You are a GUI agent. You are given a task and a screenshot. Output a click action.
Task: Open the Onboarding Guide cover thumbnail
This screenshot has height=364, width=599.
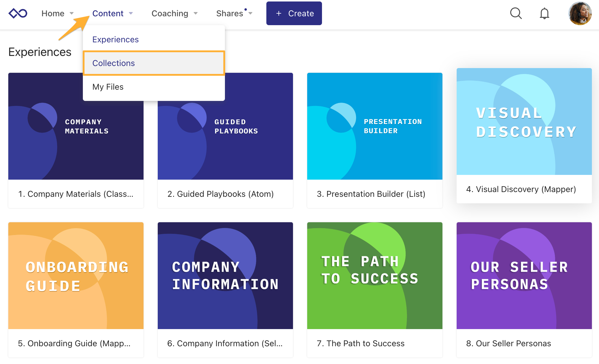[76, 276]
